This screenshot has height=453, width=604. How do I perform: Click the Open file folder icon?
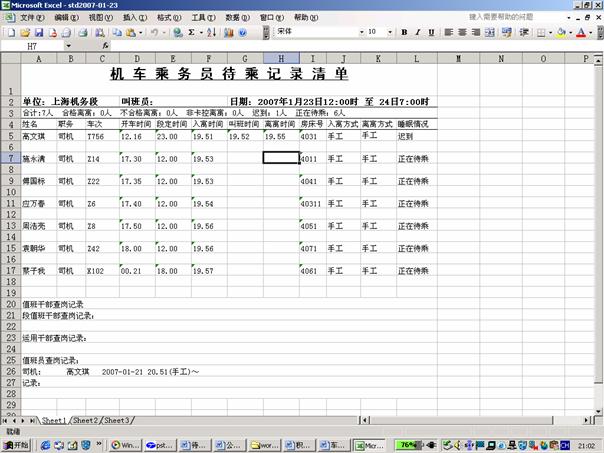(x=23, y=32)
